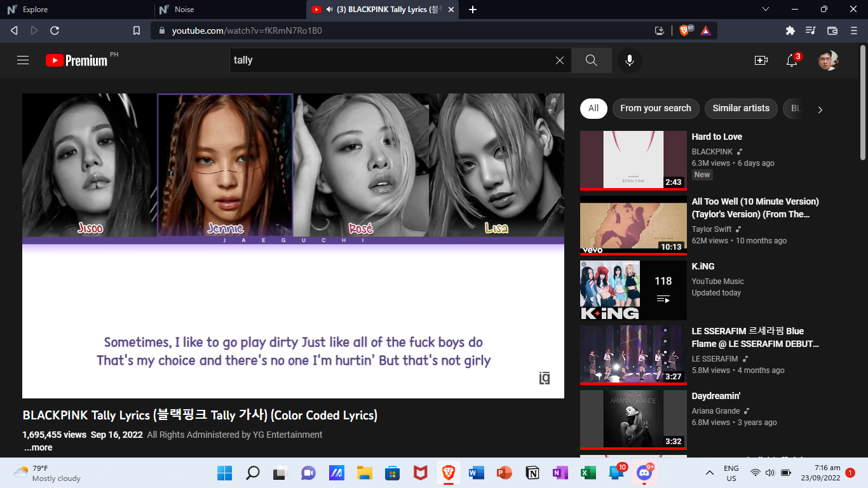Launch Notion from the taskbar

[x=532, y=473]
